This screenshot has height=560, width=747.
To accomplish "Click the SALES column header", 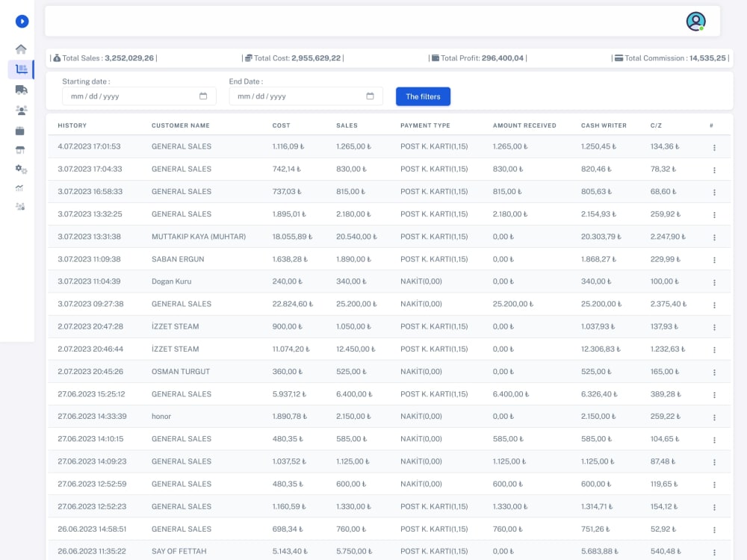I will coord(347,125).
